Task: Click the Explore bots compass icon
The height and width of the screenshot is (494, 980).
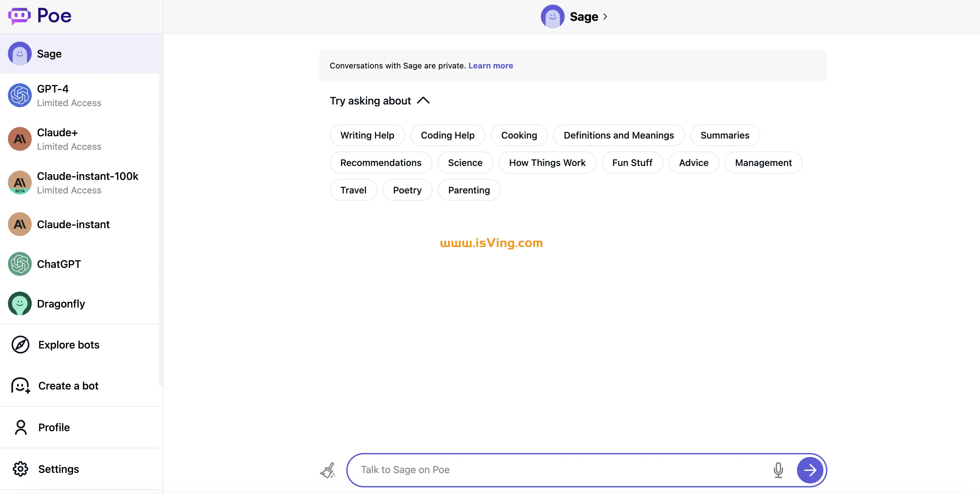Action: point(21,344)
